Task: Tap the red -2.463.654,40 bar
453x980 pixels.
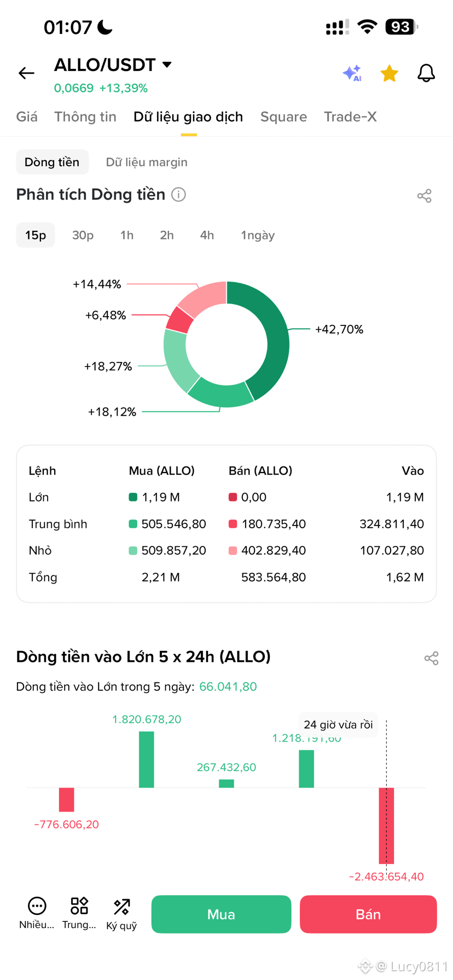Action: point(386,825)
